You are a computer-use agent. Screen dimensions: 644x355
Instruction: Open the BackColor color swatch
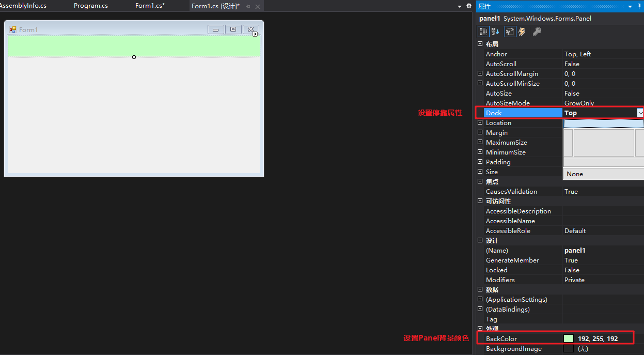pos(568,338)
